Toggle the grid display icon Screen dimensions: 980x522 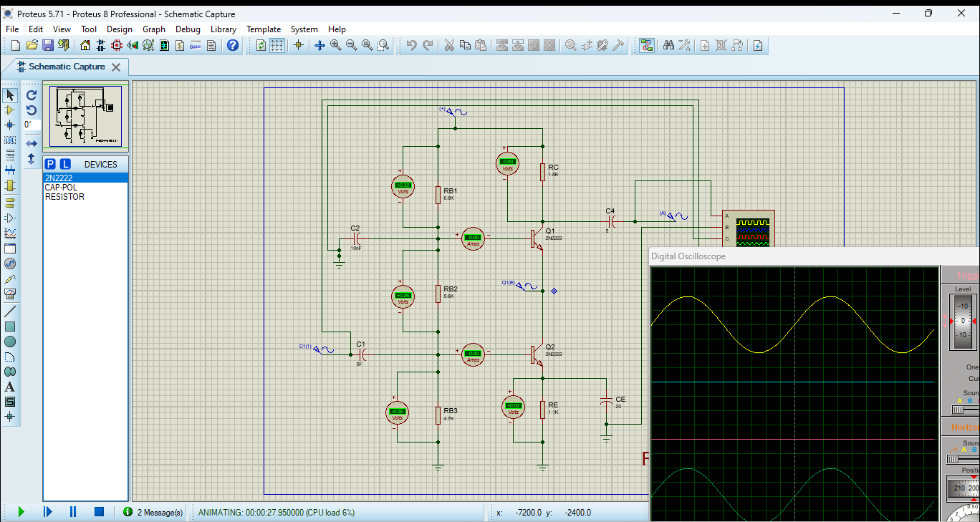[x=277, y=45]
